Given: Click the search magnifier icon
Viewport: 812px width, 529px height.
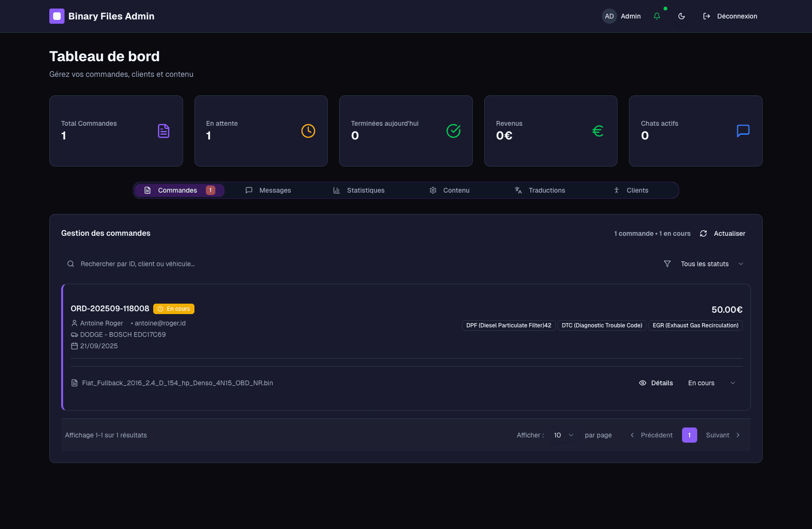Looking at the screenshot, I should (71, 264).
